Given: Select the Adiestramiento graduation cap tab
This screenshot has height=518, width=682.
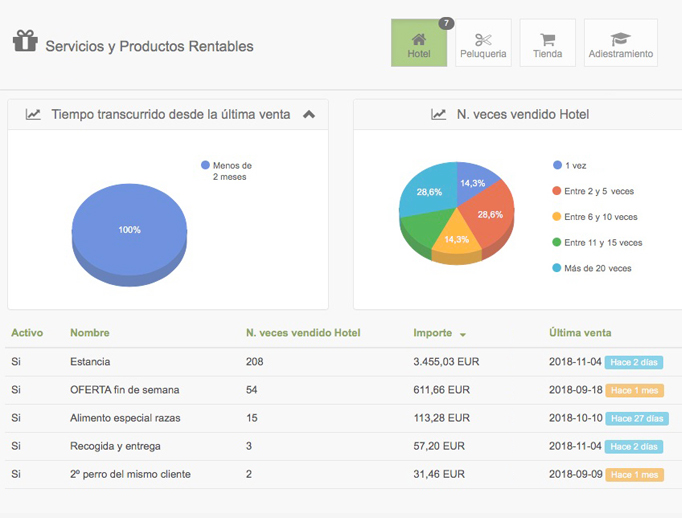Looking at the screenshot, I should 620,43.
